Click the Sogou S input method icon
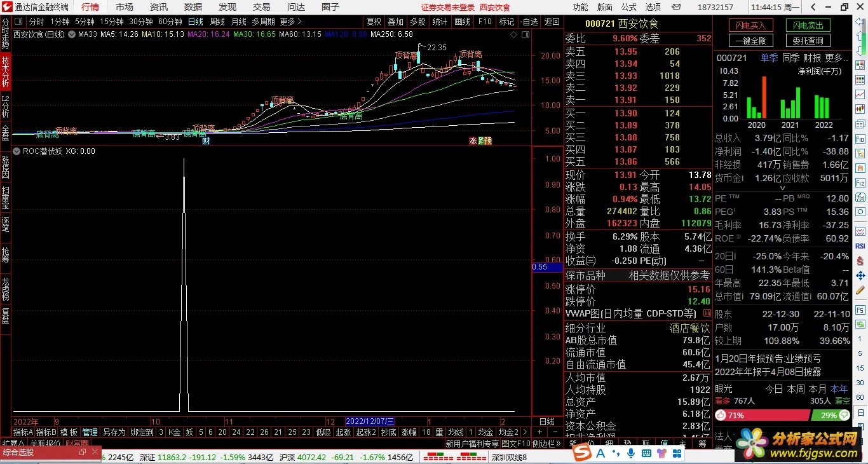The width and height of the screenshot is (868, 464). tap(582, 453)
